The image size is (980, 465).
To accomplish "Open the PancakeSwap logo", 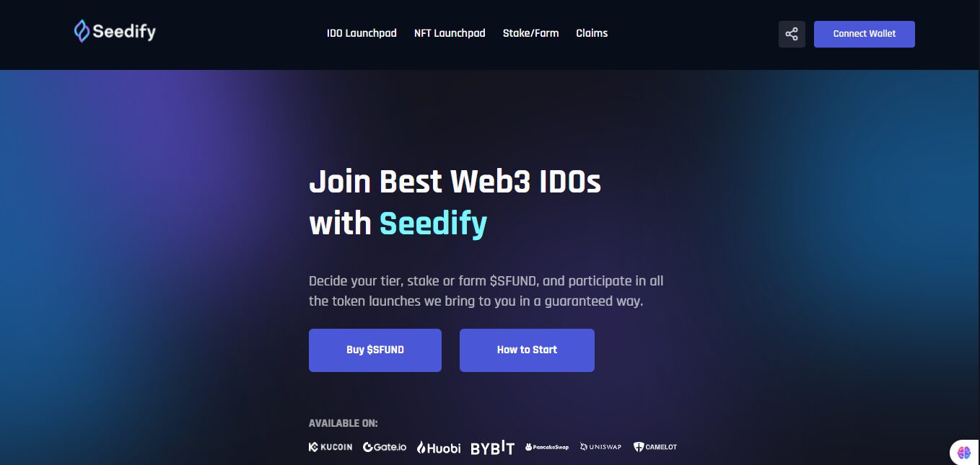I will [x=547, y=447].
